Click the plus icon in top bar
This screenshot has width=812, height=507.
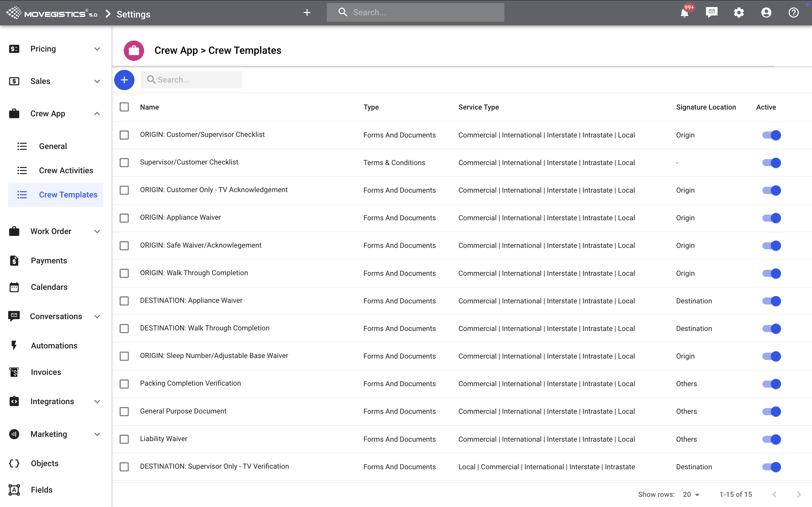[307, 13]
